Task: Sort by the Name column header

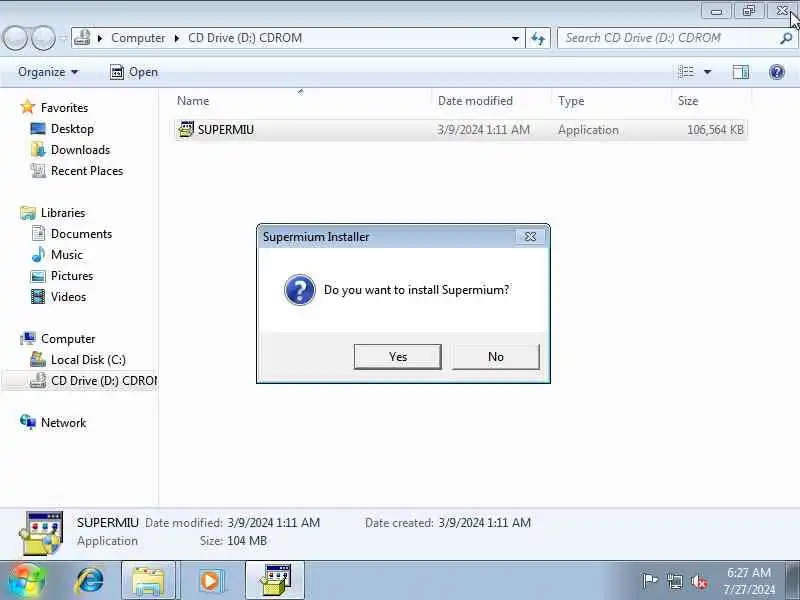Action: (193, 101)
